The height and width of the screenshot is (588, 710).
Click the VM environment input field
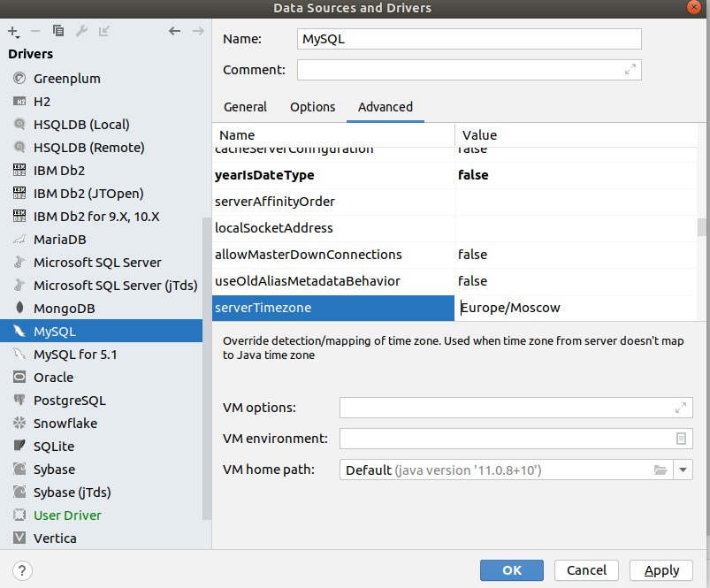click(x=515, y=439)
